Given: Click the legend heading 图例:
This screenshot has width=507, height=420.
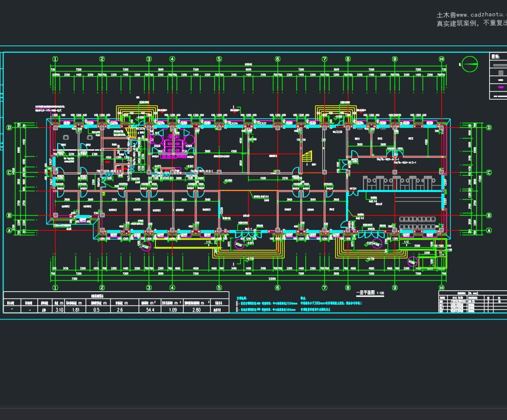Looking at the screenshot, I should click(495, 57).
